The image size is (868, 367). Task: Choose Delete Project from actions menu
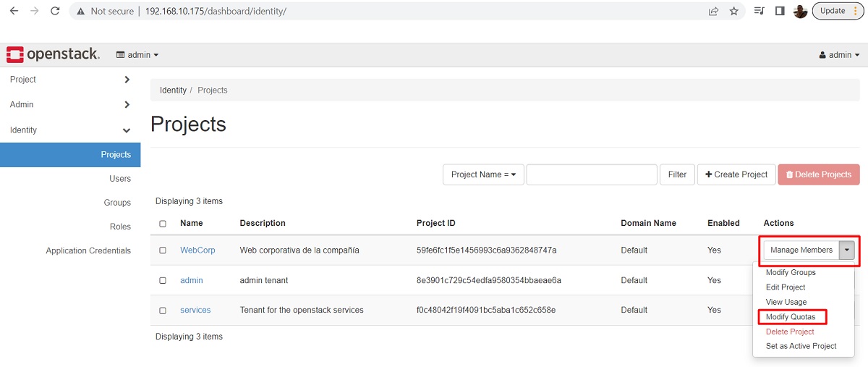(x=790, y=332)
